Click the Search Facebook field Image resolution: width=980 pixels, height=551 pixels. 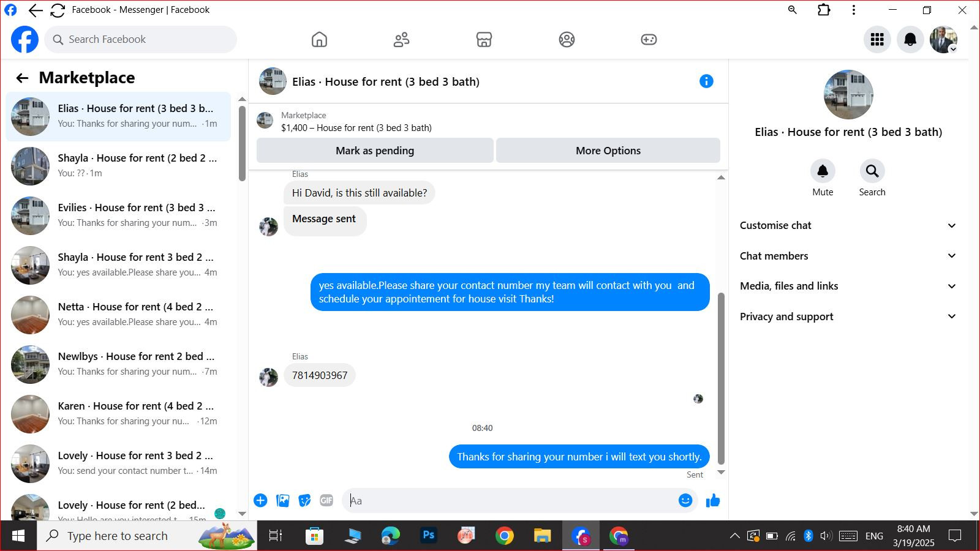point(140,40)
